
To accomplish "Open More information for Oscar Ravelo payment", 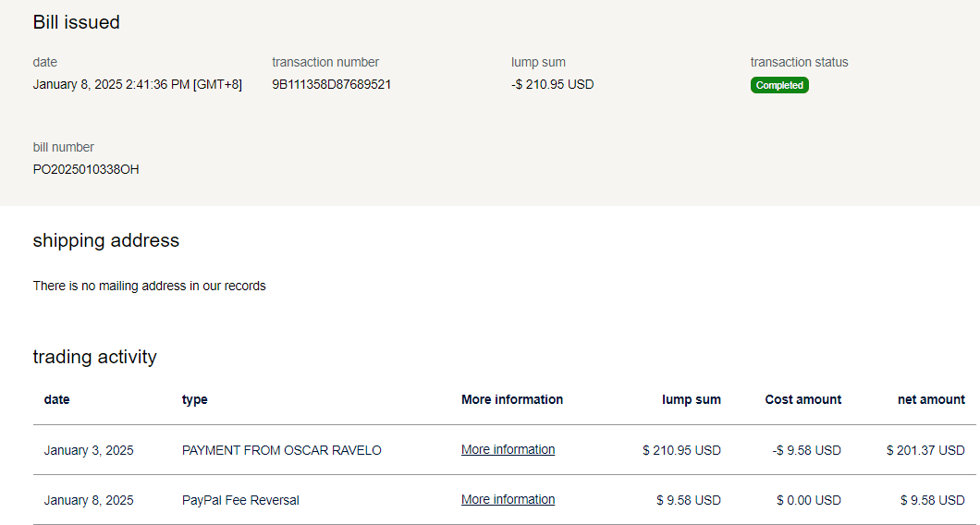I will [508, 450].
